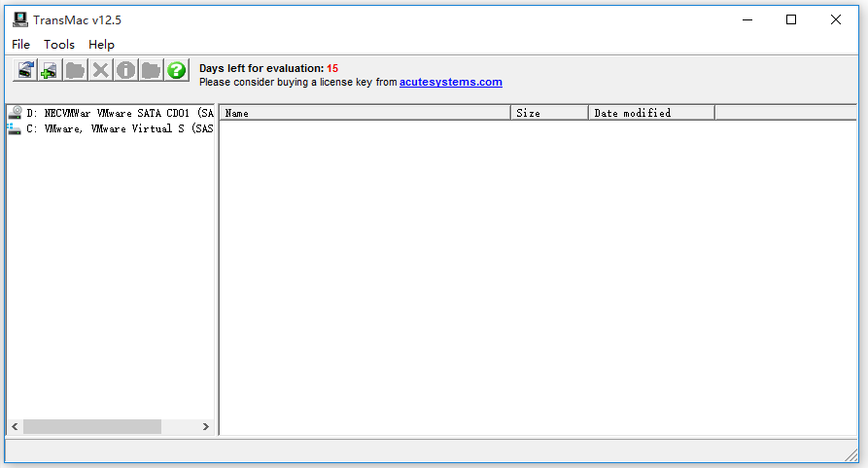The width and height of the screenshot is (868, 468).
Task: Click the open disk image icon with green plus
Action: (50, 70)
